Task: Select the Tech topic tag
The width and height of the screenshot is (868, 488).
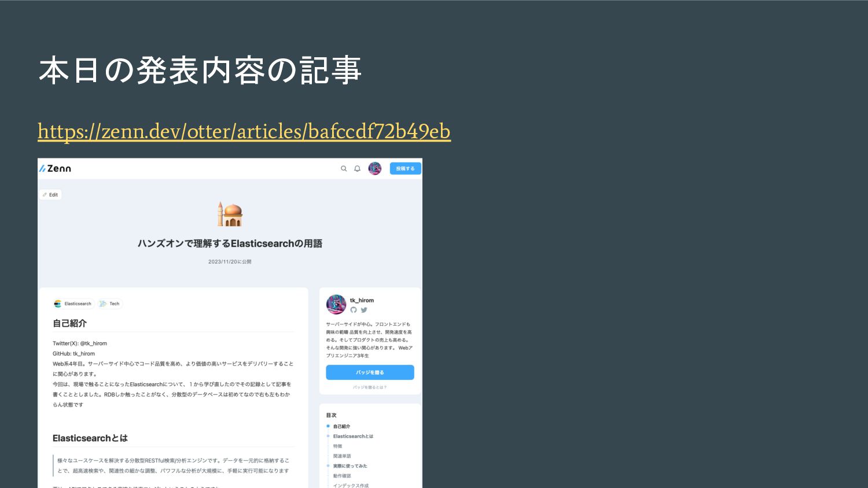Action: click(x=110, y=304)
